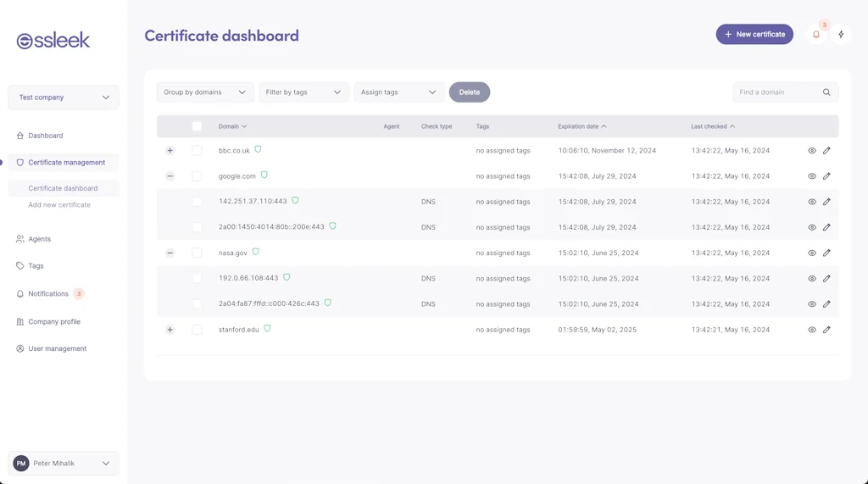This screenshot has height=484, width=868.
Task: Click the search magnifier icon in domain field
Action: (x=826, y=92)
